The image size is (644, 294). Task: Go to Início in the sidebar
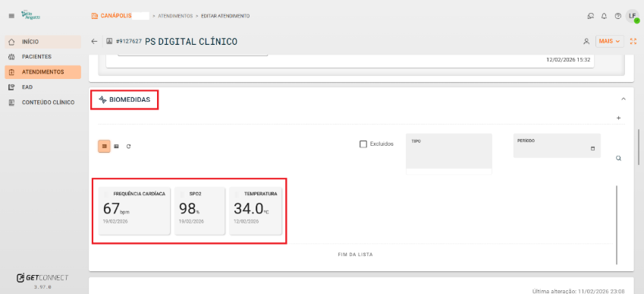pyautogui.click(x=42, y=42)
